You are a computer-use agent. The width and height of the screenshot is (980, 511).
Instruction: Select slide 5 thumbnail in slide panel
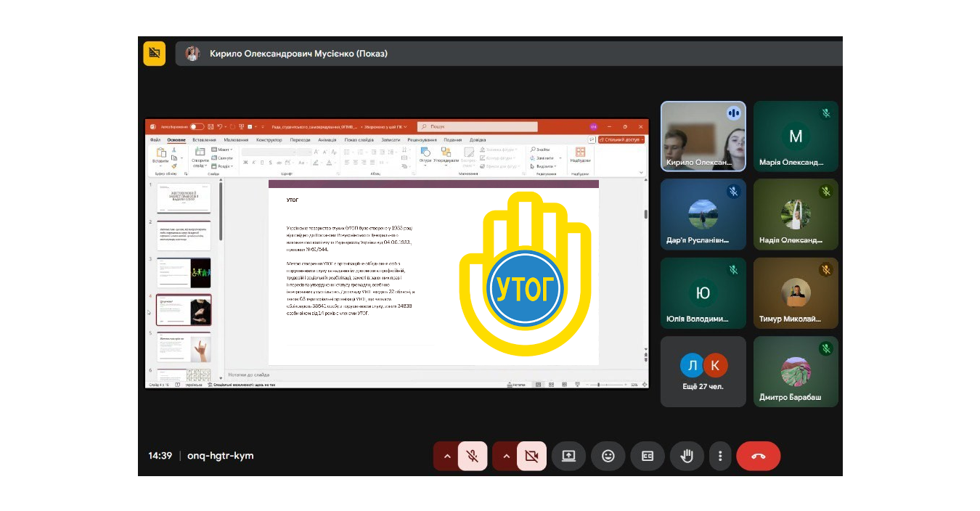184,347
